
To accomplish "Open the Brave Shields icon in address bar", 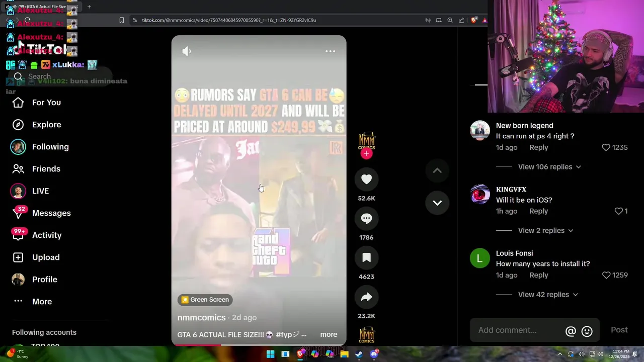I will pyautogui.click(x=473, y=20).
